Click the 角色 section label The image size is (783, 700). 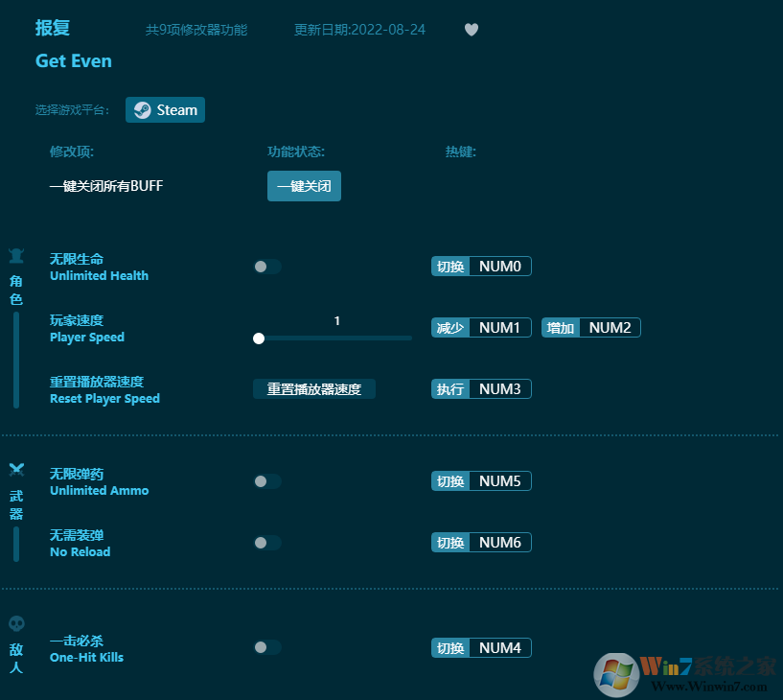tap(16, 291)
